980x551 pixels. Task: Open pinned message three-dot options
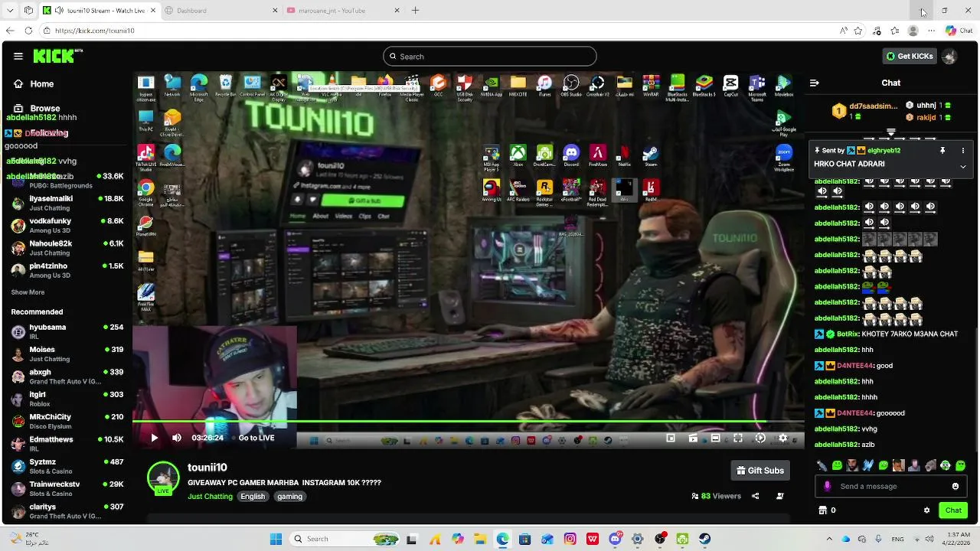(963, 151)
